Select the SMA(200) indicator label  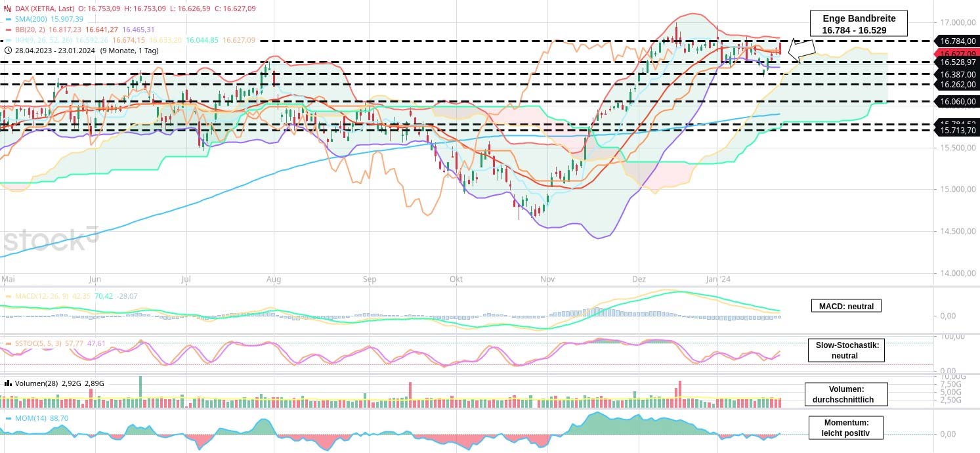click(31, 19)
